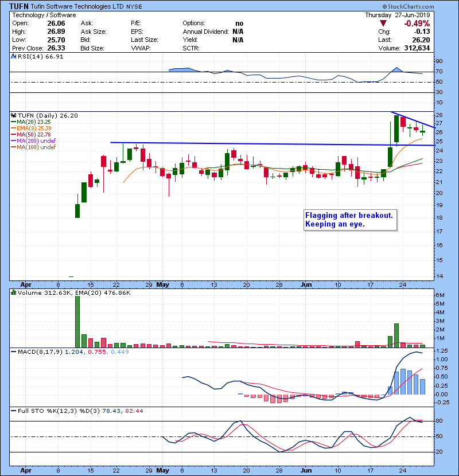Click the Technology / Software sector label

click(44, 15)
